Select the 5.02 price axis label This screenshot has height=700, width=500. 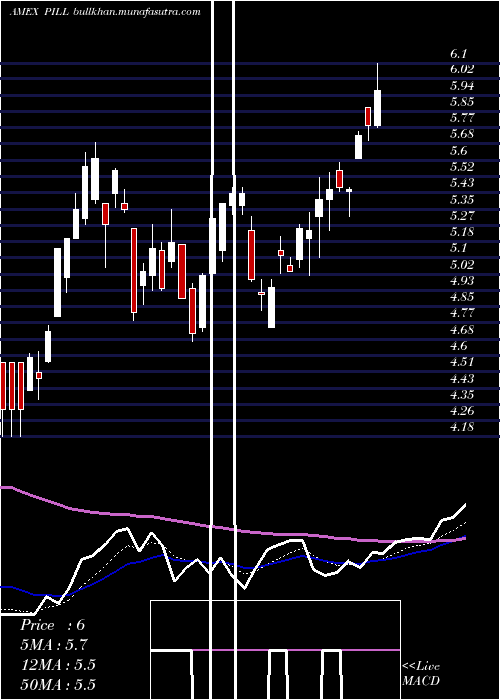click(x=462, y=264)
